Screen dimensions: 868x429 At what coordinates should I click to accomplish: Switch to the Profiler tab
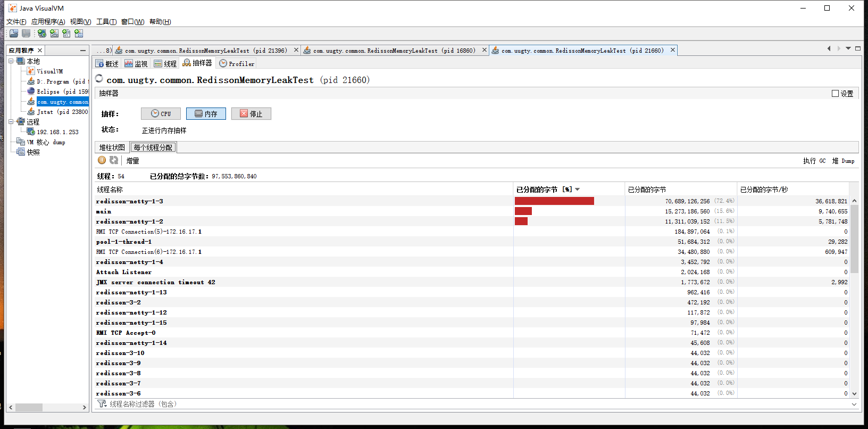pos(237,63)
